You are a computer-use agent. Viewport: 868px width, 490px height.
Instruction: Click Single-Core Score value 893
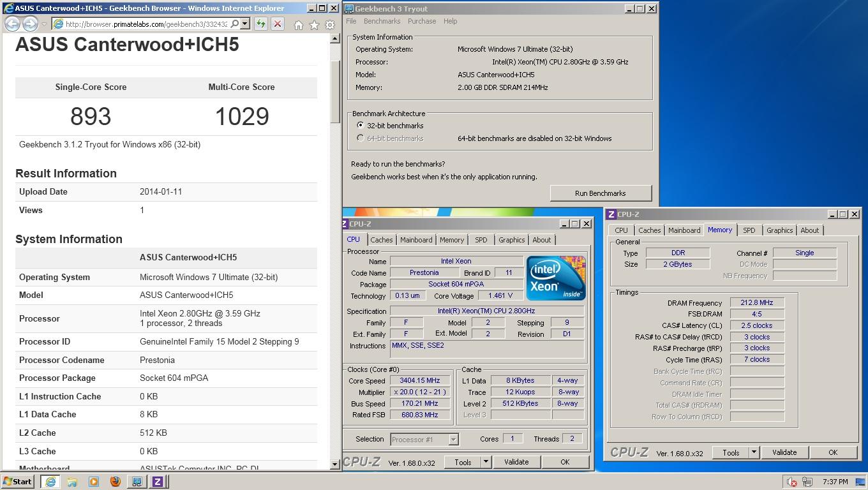point(91,117)
